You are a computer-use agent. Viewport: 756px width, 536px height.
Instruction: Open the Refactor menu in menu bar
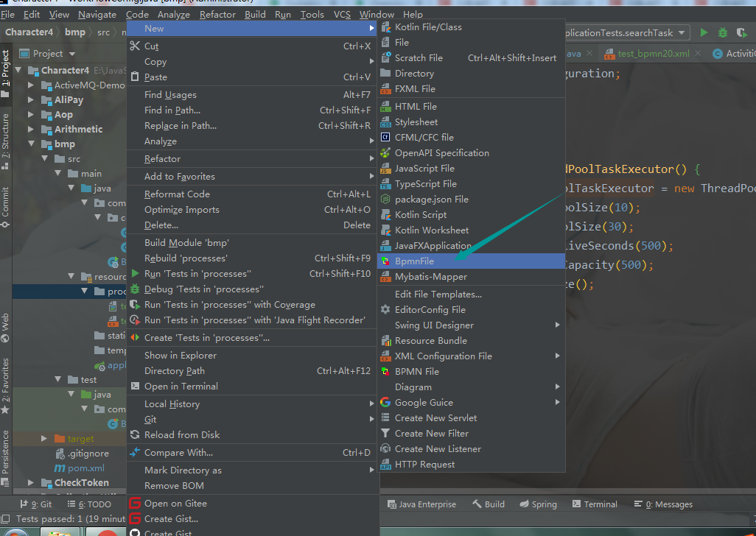point(217,15)
